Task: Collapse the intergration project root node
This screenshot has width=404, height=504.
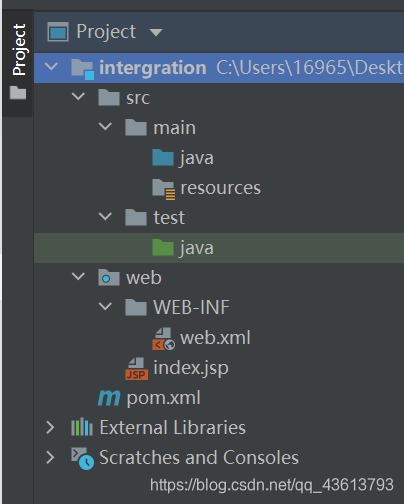Action: tap(51, 66)
